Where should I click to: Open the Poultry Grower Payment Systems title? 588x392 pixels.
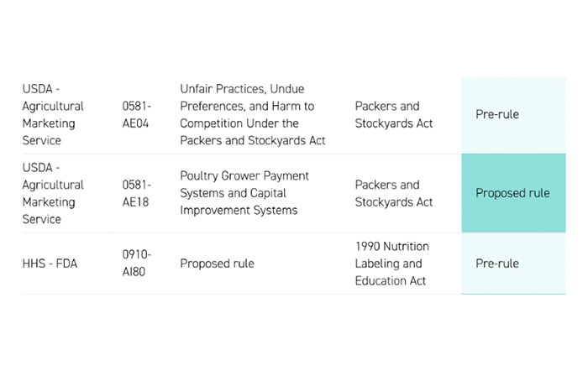(244, 193)
